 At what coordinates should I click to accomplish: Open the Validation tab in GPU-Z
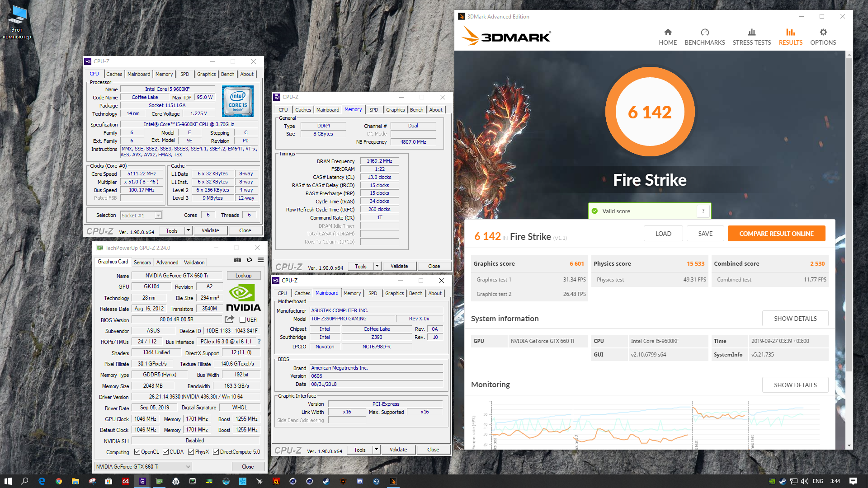194,263
